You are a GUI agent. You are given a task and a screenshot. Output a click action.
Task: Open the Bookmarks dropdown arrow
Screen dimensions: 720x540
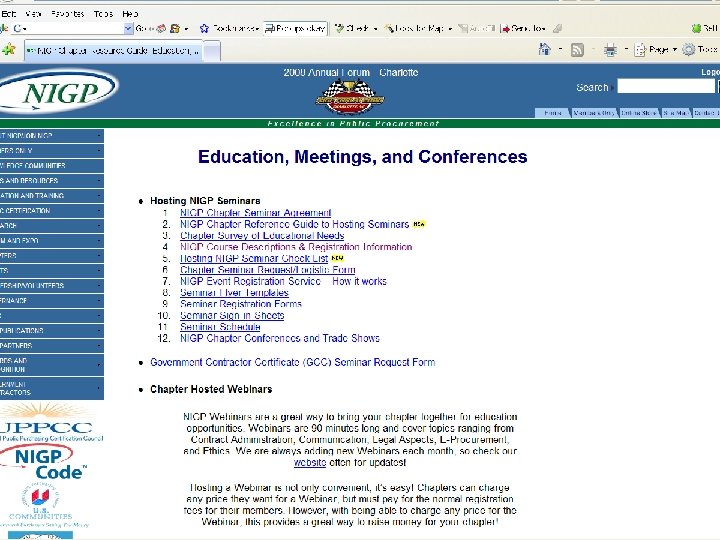pyautogui.click(x=257, y=28)
